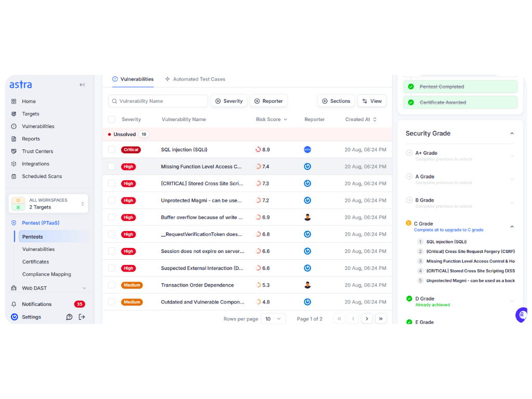This screenshot has height=399, width=532.
Task: Collapse the C Grade section
Action: [512, 227]
